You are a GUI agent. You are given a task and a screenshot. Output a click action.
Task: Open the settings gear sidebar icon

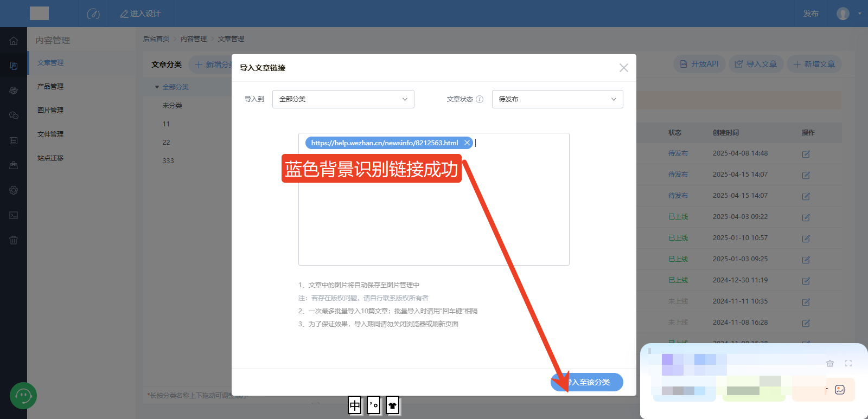[14, 190]
